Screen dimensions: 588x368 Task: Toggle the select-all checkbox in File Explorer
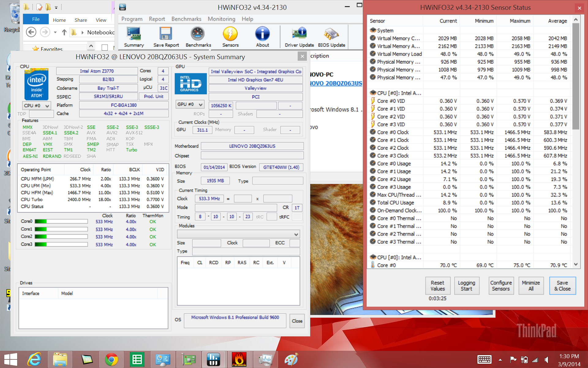point(105,48)
